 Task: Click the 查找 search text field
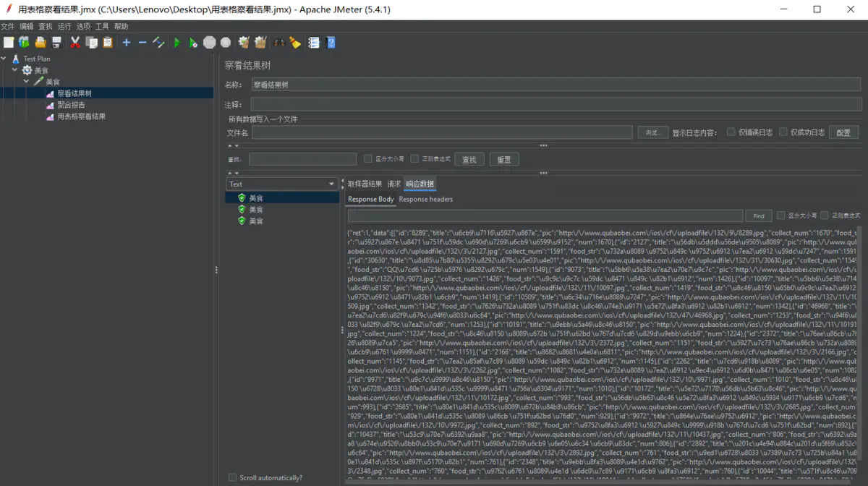click(303, 159)
